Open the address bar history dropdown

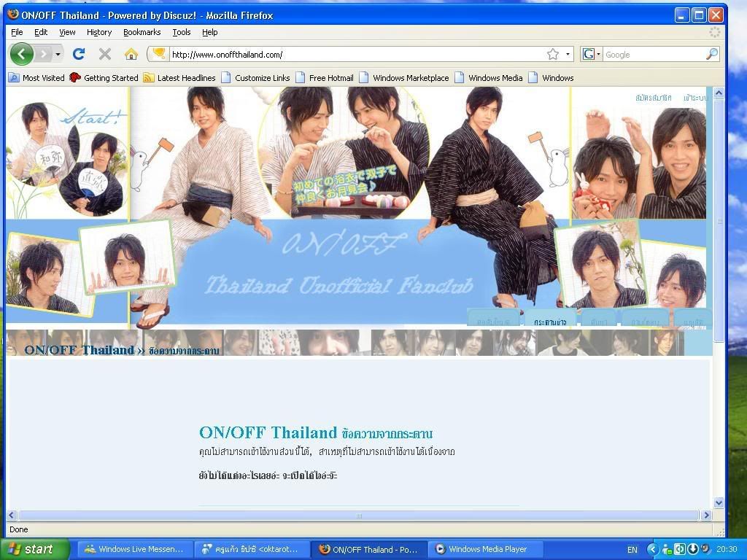[x=568, y=54]
